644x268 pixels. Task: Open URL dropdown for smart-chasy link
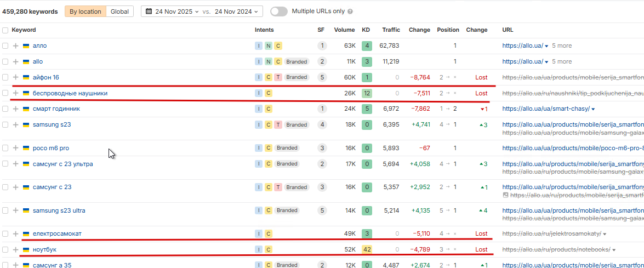pyautogui.click(x=593, y=109)
